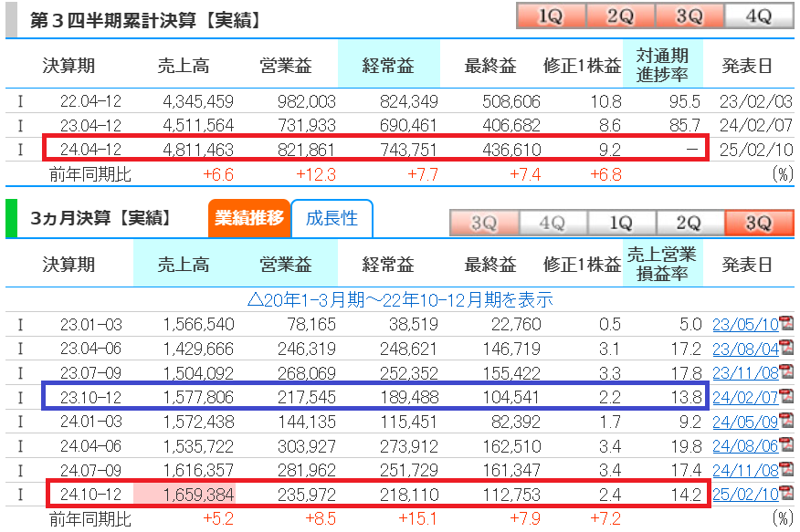Click highlighted 売上高 header in 3ヵ月決算 table
The width and height of the screenshot is (800, 532).
184,265
